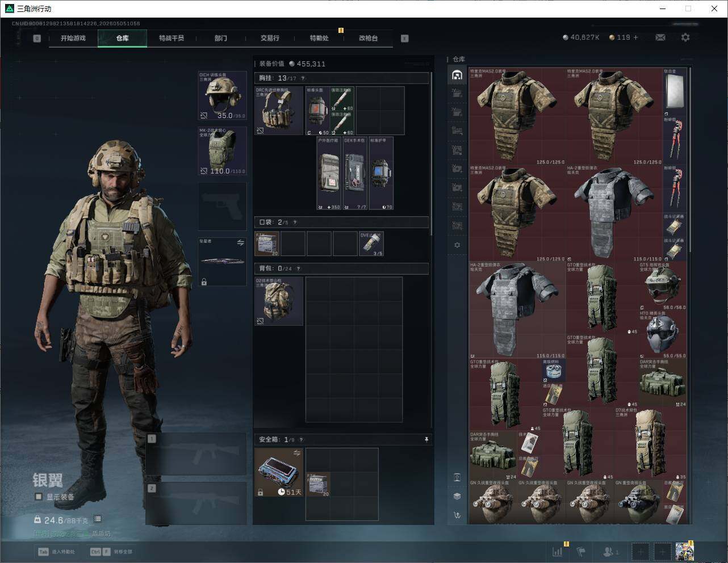The image size is (728, 563).
Task: Select the H70 elite helmet in warehouse
Action: (x=662, y=334)
